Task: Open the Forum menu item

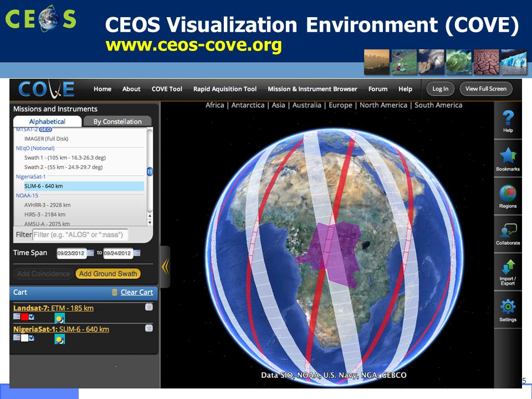Action: pyautogui.click(x=378, y=89)
